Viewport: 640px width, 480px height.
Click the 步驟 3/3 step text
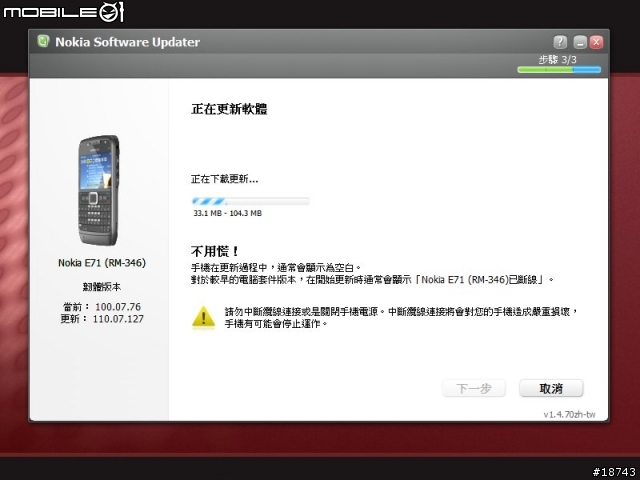[557, 60]
